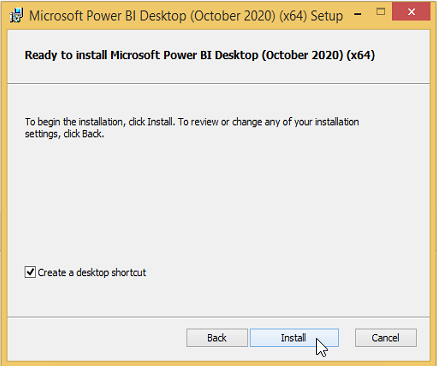
Task: Click the word 'Setup' in the title bar
Action: click(327, 16)
